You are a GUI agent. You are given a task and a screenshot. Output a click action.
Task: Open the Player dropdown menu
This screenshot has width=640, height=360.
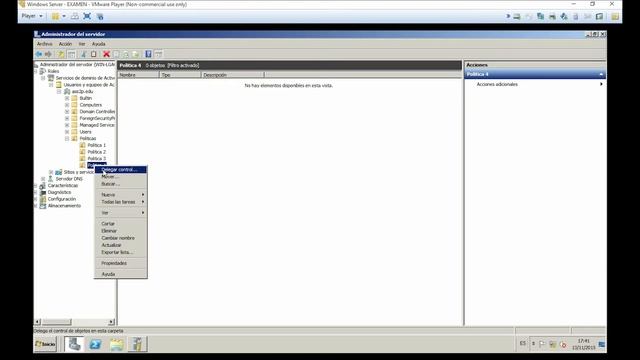click(x=32, y=16)
